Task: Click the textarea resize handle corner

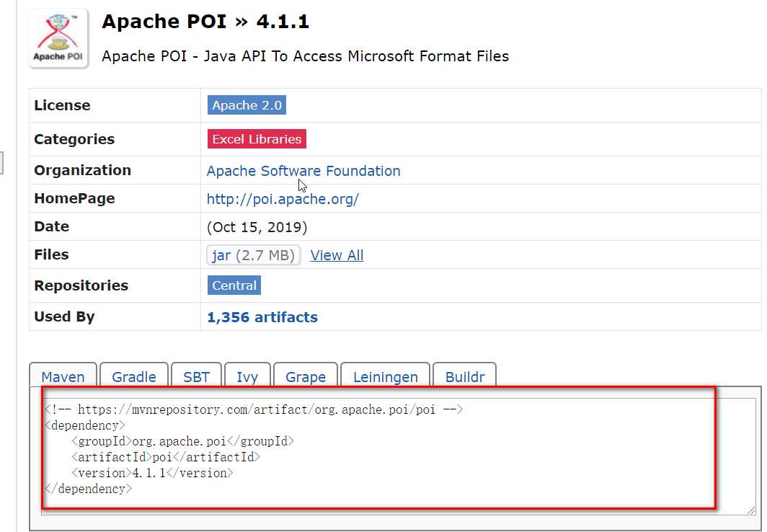Action: (751, 510)
